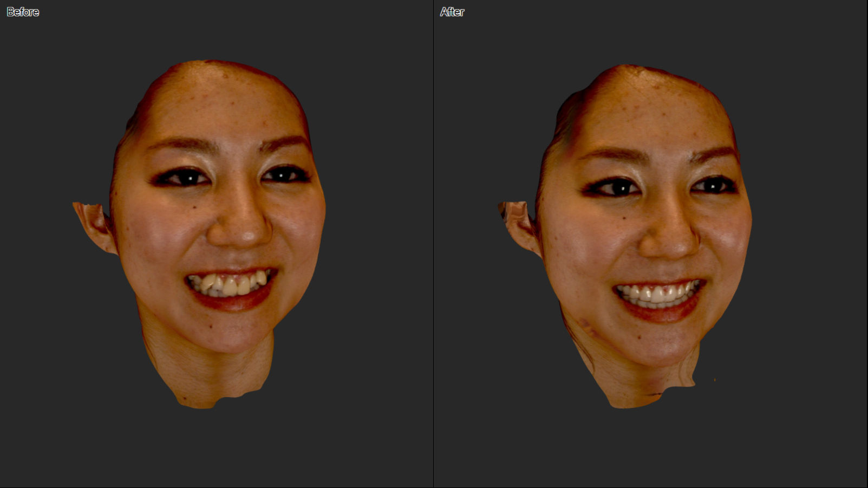The width and height of the screenshot is (868, 488).
Task: Click the Before 3D face model
Action: tap(199, 234)
